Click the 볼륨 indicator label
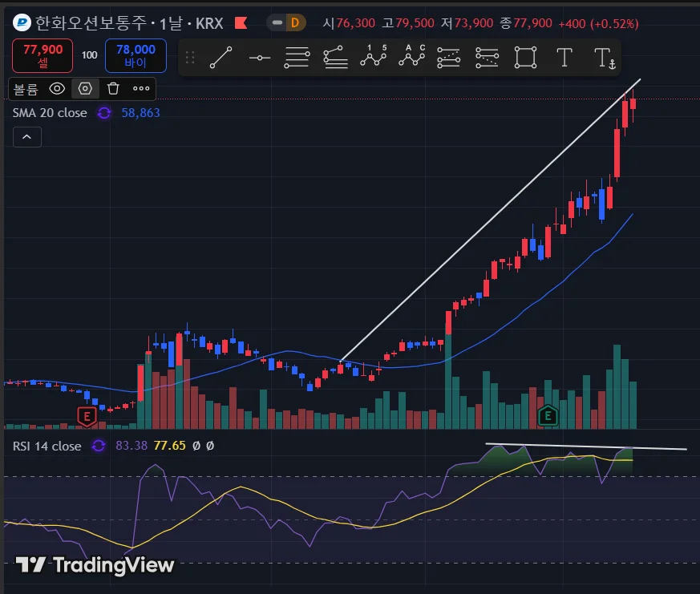 pos(26,89)
